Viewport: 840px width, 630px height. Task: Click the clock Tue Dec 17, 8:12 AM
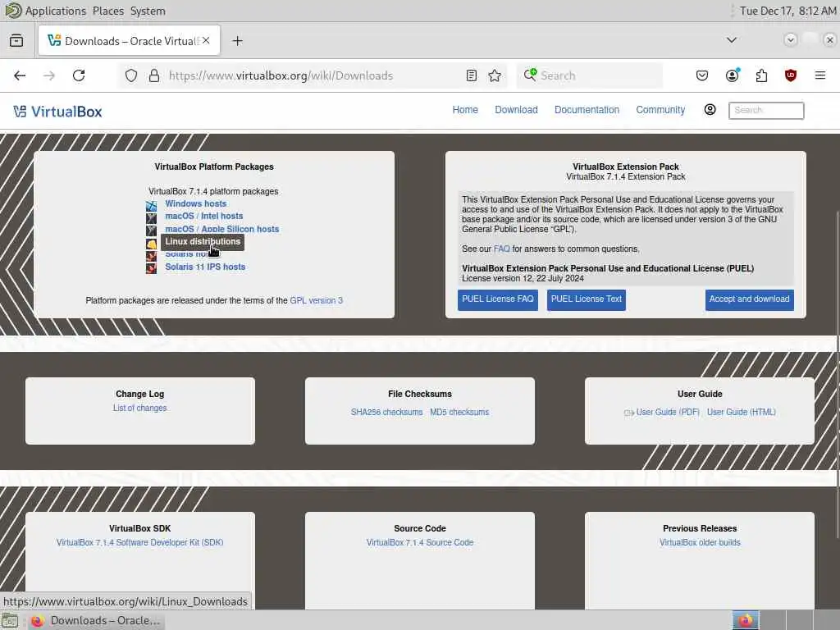click(x=788, y=11)
